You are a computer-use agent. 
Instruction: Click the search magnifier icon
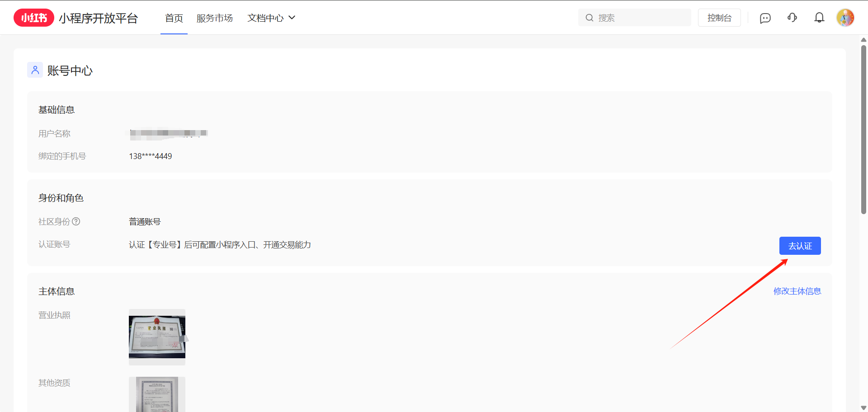point(590,18)
